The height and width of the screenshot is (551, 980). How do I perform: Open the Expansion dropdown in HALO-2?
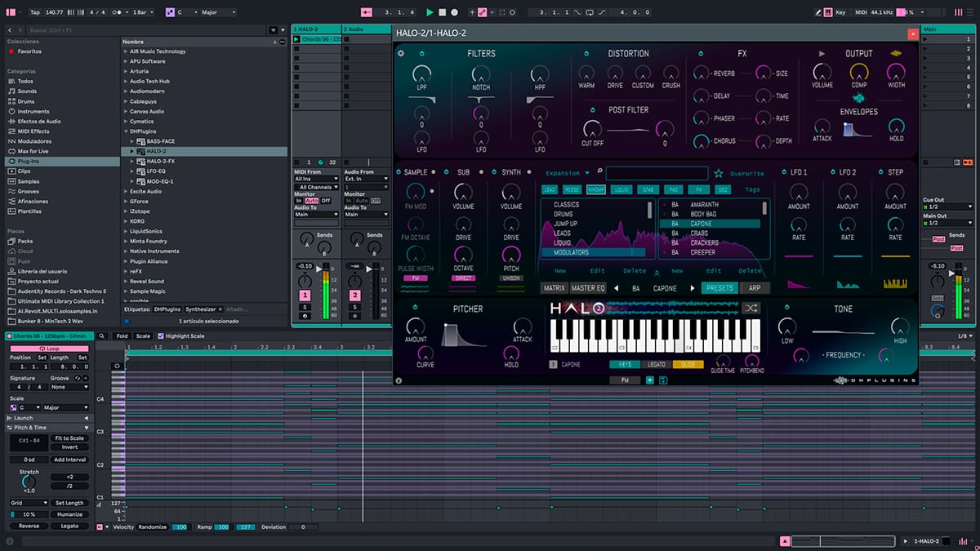point(567,173)
